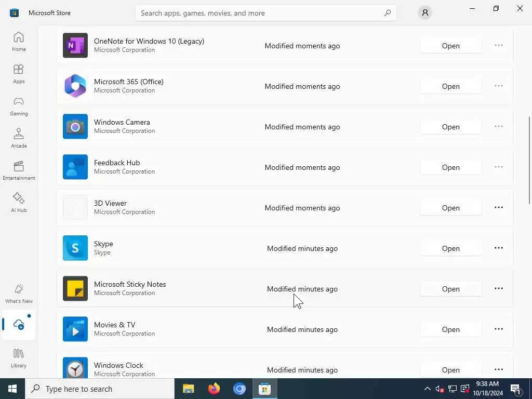The width and height of the screenshot is (532, 399).
Task: Open Chrome from the taskbar
Action: (239, 389)
